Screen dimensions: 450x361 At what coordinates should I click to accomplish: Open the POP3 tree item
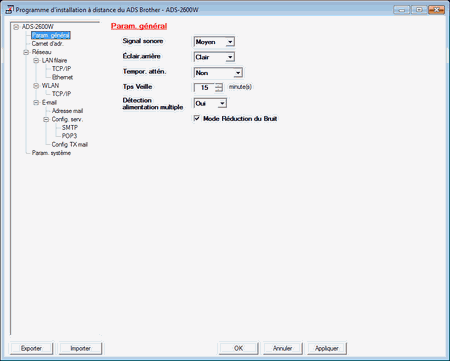tap(69, 136)
